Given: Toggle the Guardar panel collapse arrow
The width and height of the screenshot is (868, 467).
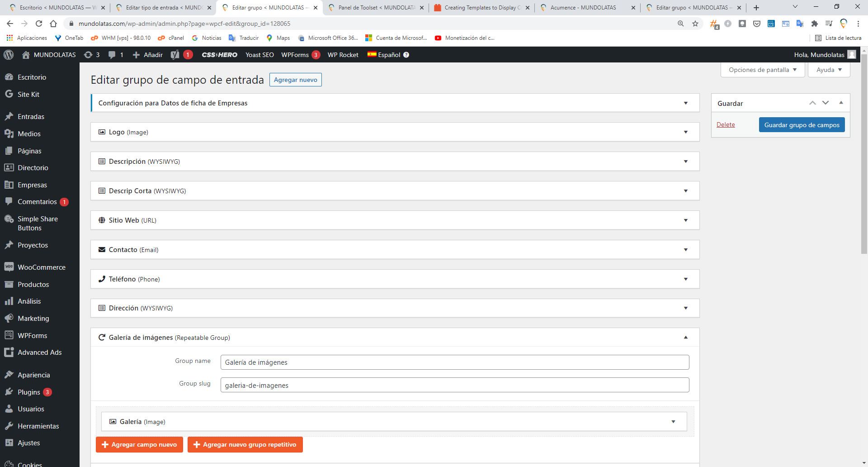Looking at the screenshot, I should 841,103.
